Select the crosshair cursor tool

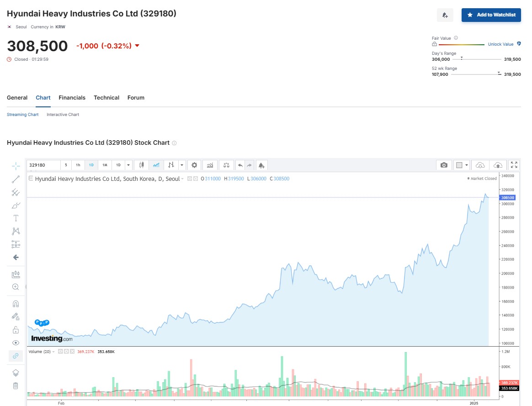pos(16,166)
